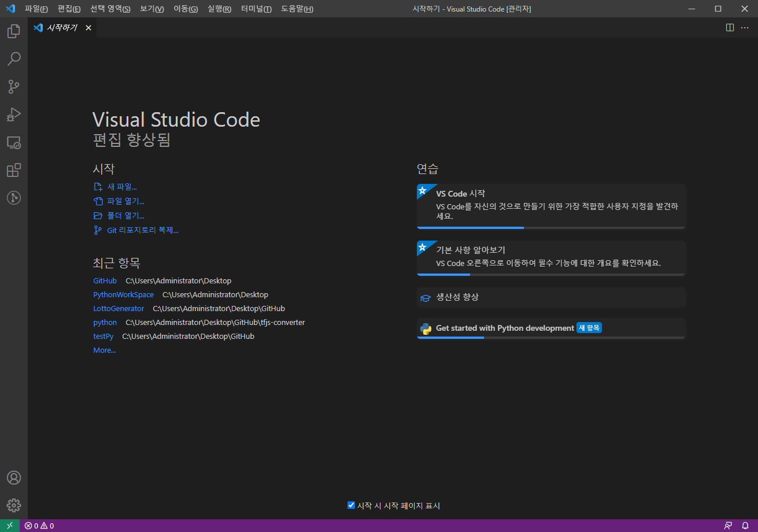Click the star badge on VS Code 시작 card

(x=423, y=190)
